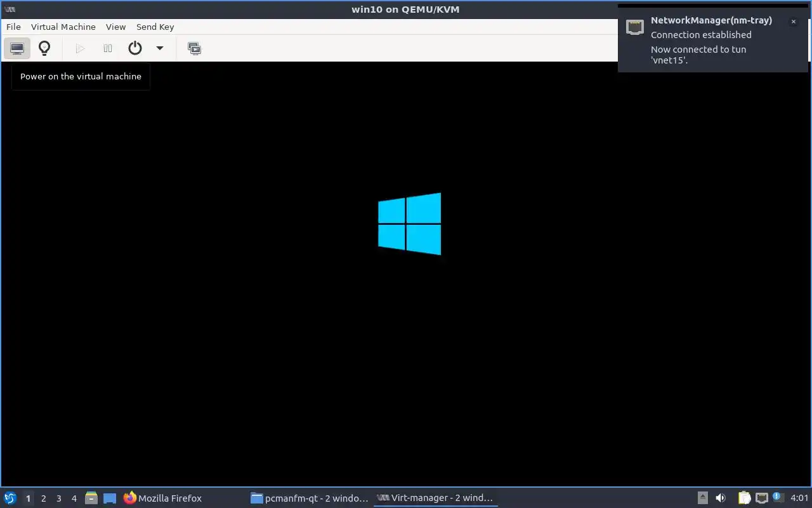Launch the file manager from quick launch
The height and width of the screenshot is (508, 812).
click(91, 498)
